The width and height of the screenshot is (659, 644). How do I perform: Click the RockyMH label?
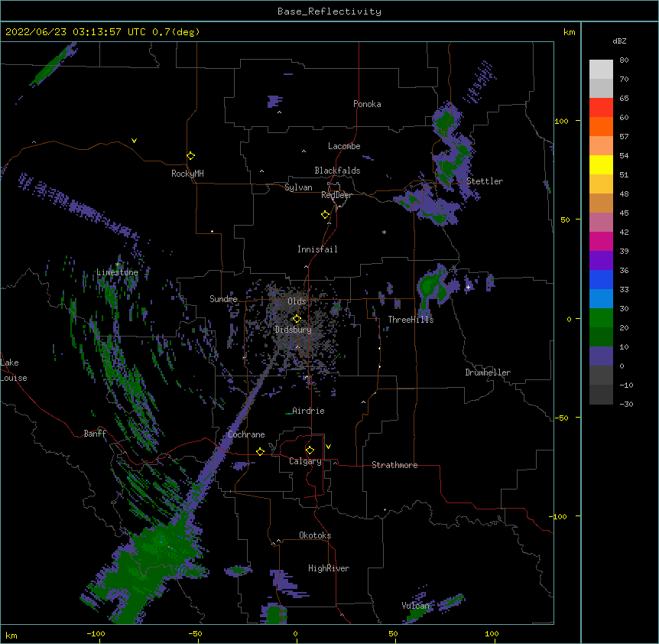[187, 174]
